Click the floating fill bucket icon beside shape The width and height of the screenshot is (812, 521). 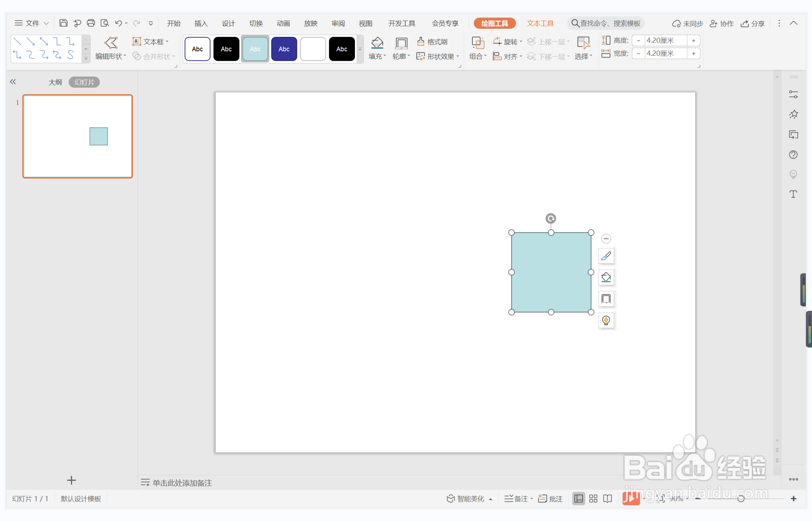pos(606,278)
